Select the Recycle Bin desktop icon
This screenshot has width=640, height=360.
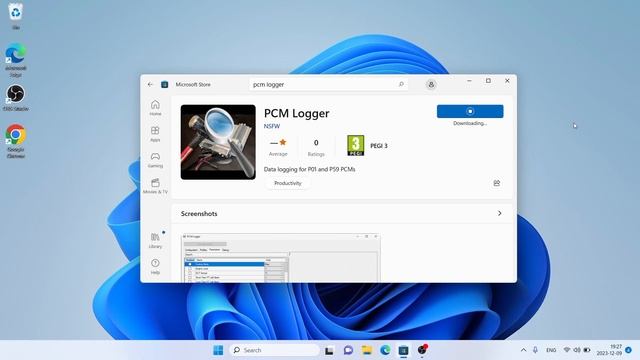pyautogui.click(x=16, y=16)
